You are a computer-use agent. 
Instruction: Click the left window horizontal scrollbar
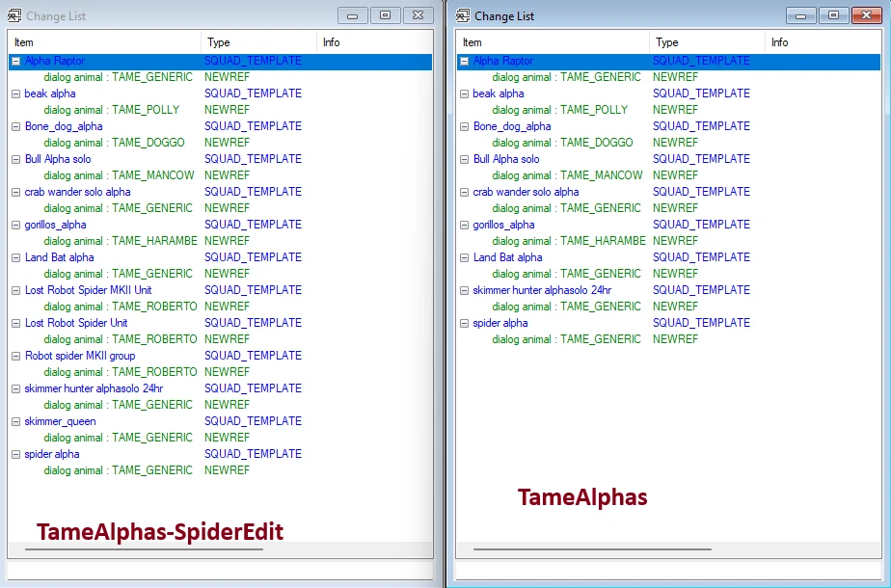[x=145, y=548]
